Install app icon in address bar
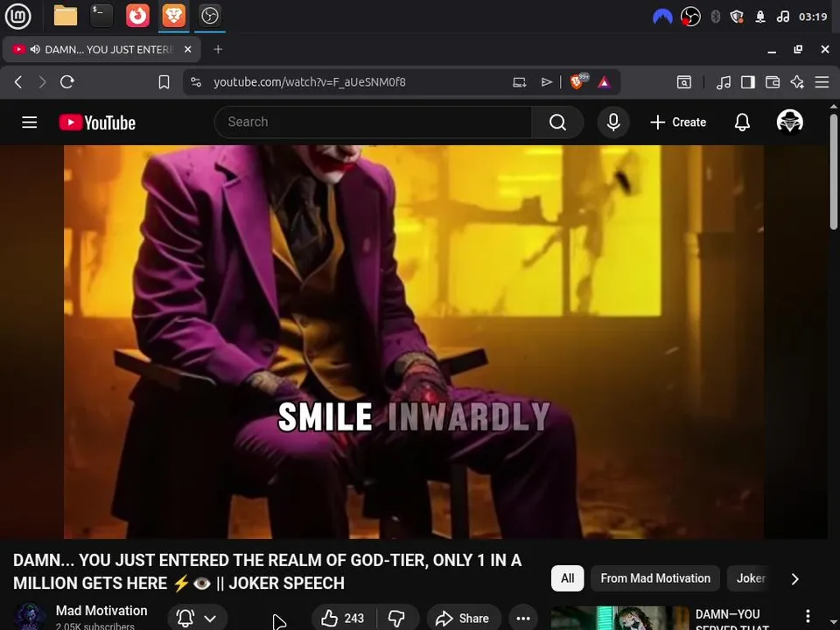 [519, 82]
